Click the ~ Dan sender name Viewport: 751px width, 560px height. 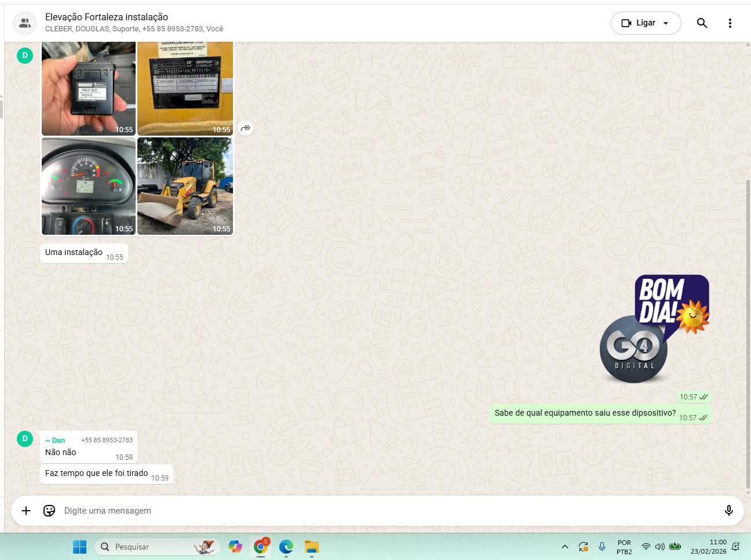[x=56, y=441]
